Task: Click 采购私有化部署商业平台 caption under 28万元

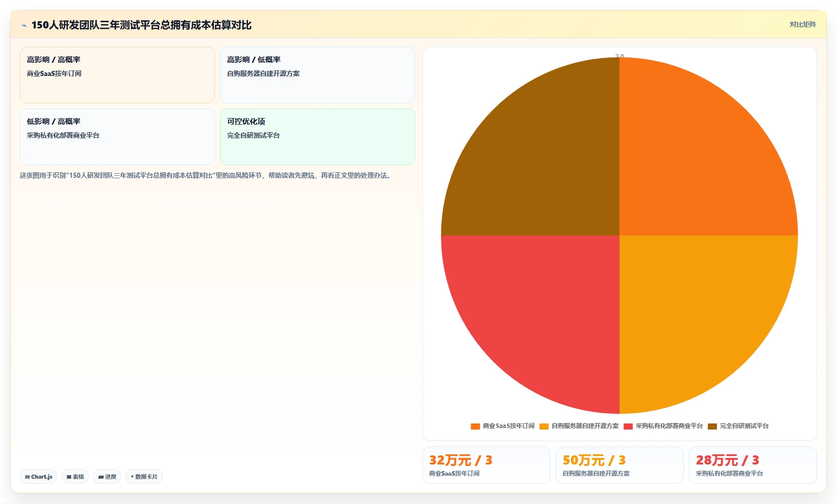Action: point(730,474)
